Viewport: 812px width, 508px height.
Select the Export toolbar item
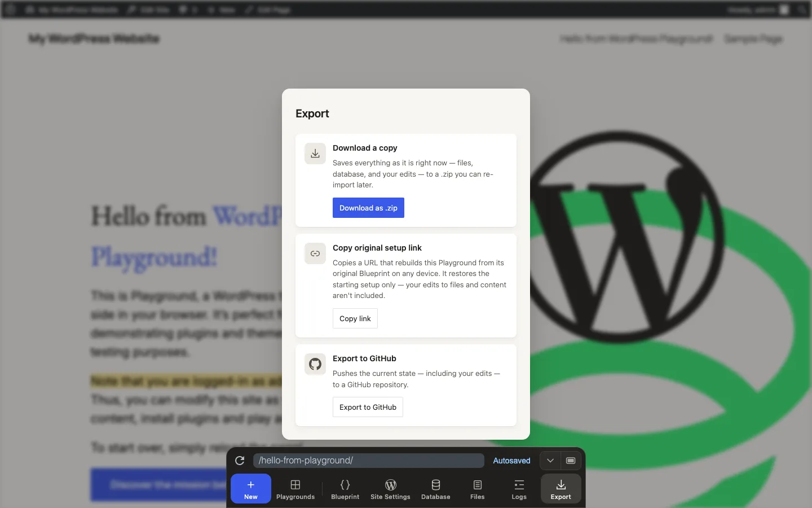click(561, 489)
